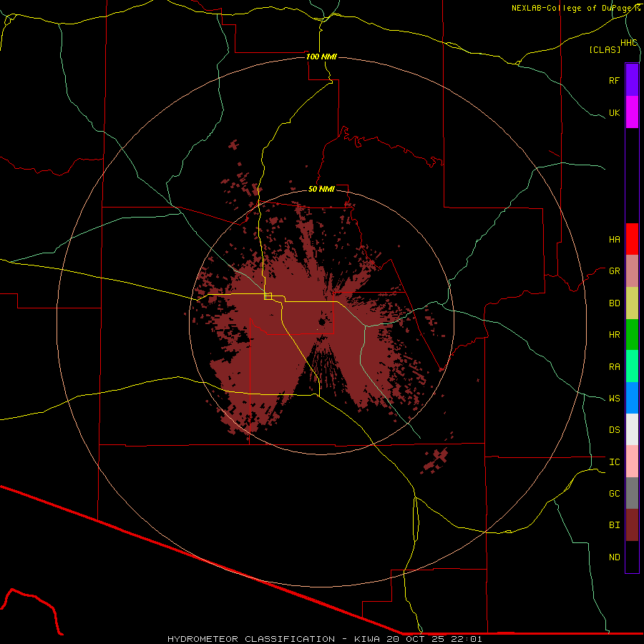Image resolution: width=644 pixels, height=644 pixels.
Task: Click the GC legend label
Action: coord(614,494)
